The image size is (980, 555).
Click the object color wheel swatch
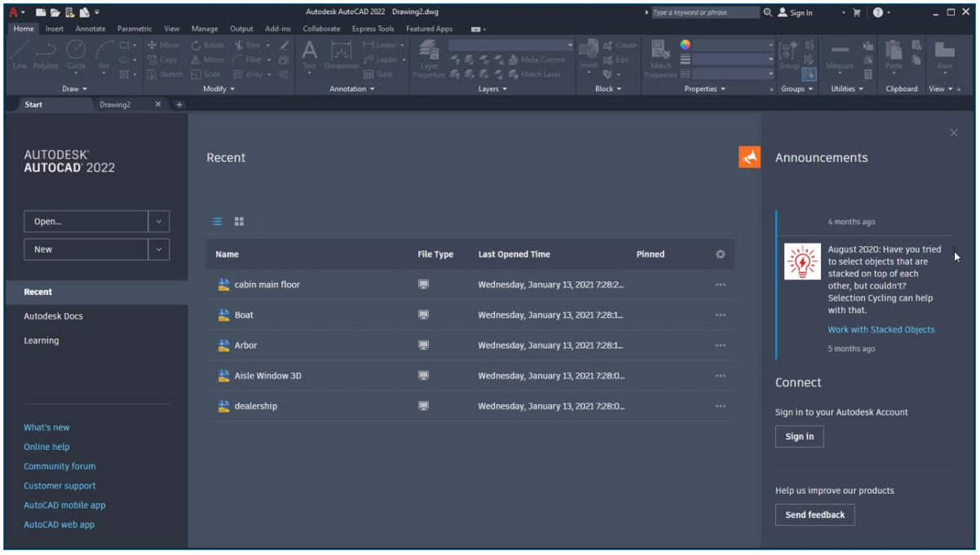pos(685,45)
